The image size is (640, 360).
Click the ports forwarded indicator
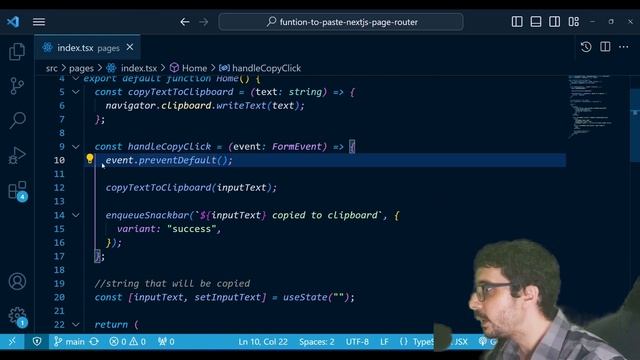pyautogui.click(x=166, y=342)
